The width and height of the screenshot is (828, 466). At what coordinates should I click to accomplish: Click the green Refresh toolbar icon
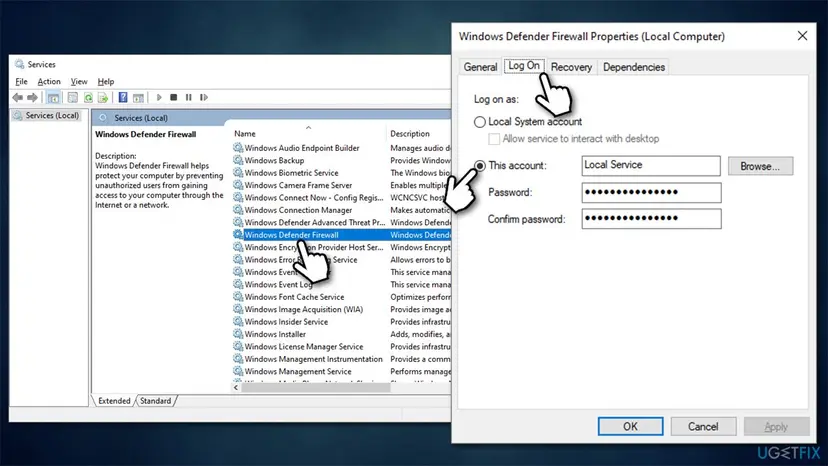88,97
